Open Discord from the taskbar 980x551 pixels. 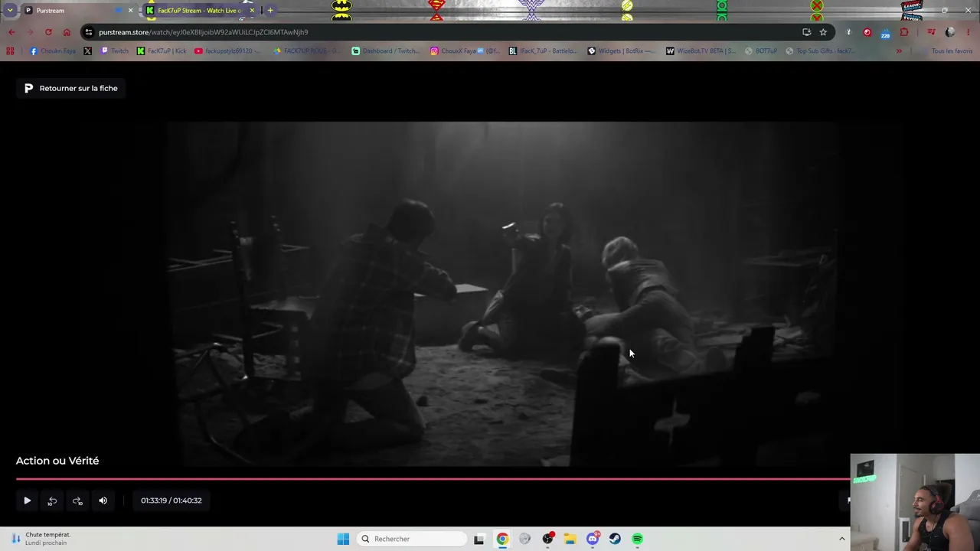click(x=593, y=539)
